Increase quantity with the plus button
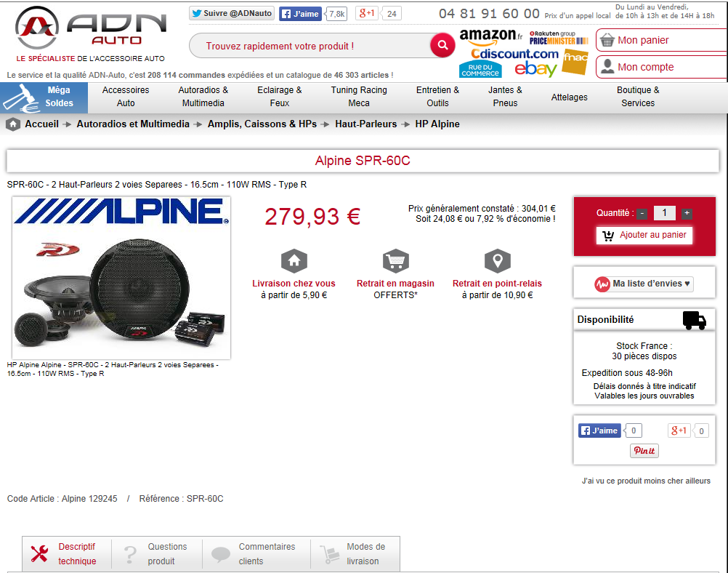Screen dimensions: 728x573 tap(687, 213)
